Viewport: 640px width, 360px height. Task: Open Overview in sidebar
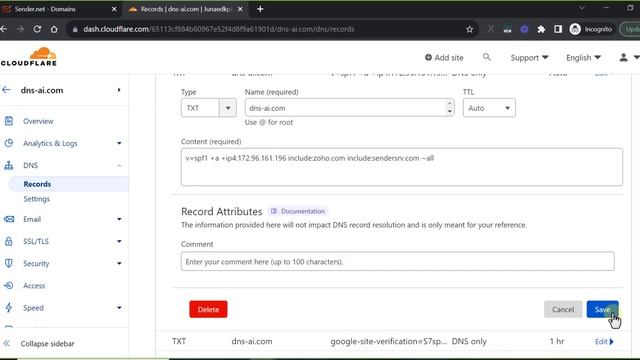tap(38, 121)
